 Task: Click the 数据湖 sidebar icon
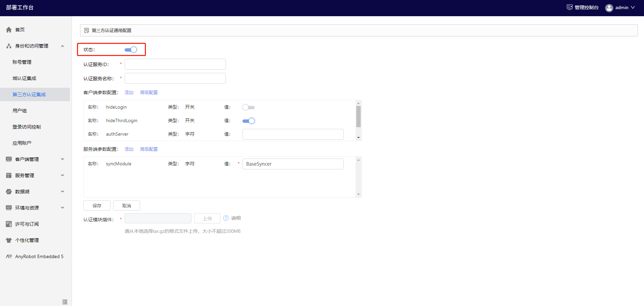coord(9,192)
